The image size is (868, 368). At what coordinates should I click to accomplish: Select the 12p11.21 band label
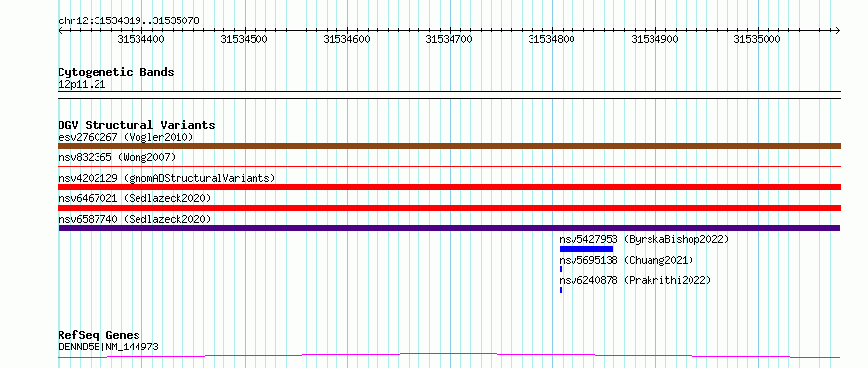[x=82, y=85]
